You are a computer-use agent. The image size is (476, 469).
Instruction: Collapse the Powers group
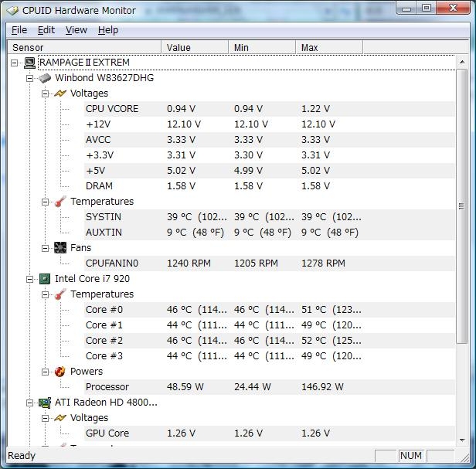[x=45, y=372]
